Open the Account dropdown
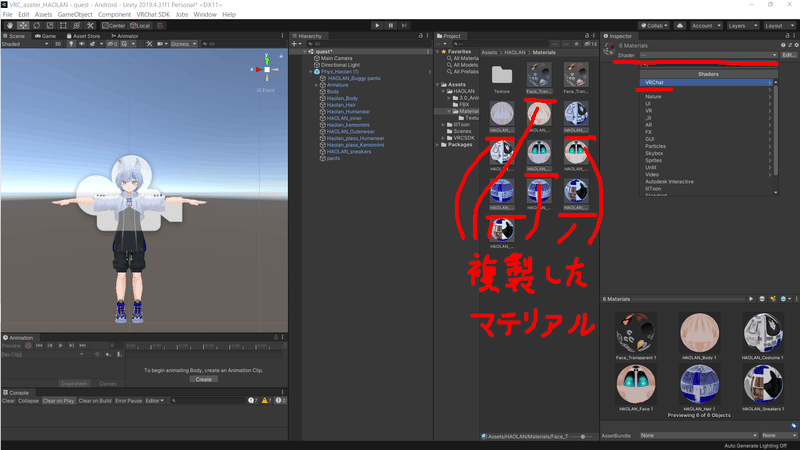800x450 pixels. (x=706, y=26)
